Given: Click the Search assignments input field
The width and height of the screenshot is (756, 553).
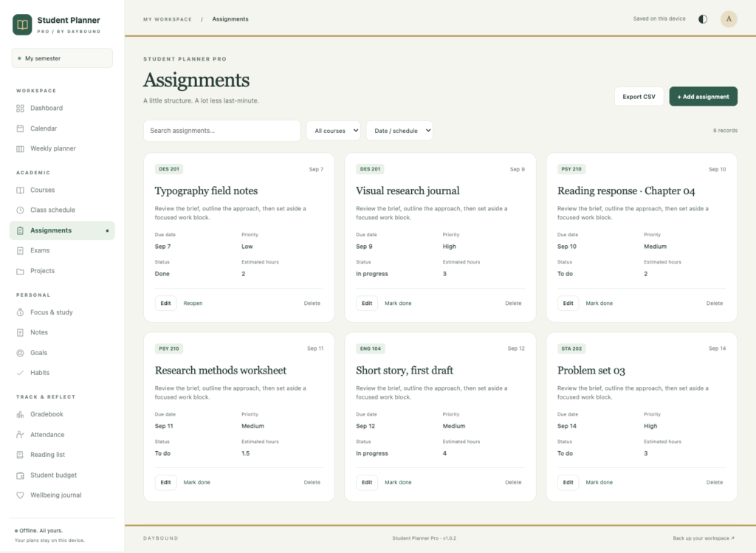Looking at the screenshot, I should coord(221,131).
